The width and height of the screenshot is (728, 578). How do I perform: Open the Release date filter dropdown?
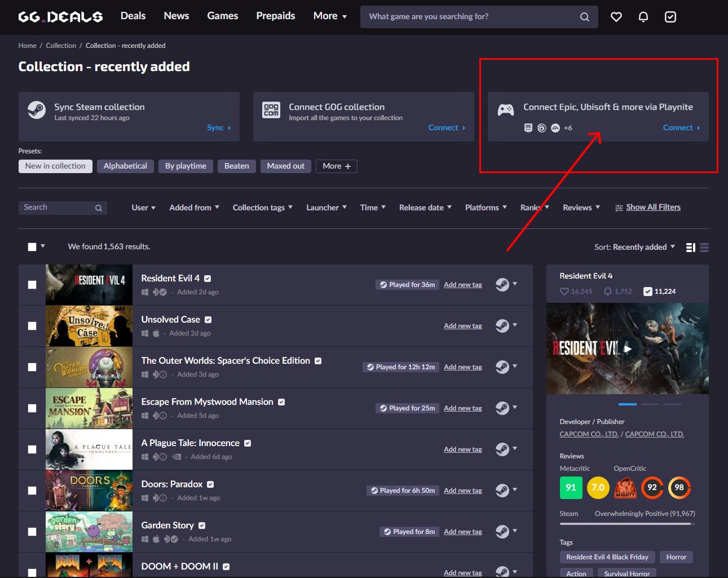click(x=425, y=208)
